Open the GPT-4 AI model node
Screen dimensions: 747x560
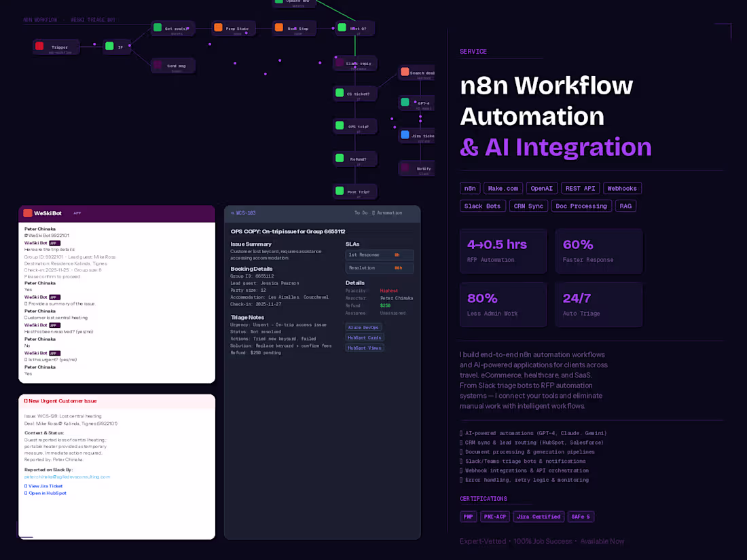pos(405,102)
